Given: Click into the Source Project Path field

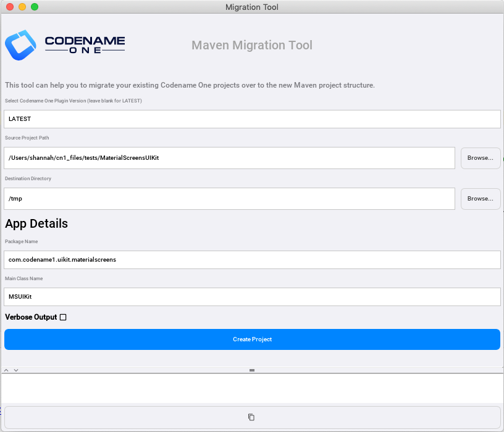Looking at the screenshot, I should click(x=229, y=158).
